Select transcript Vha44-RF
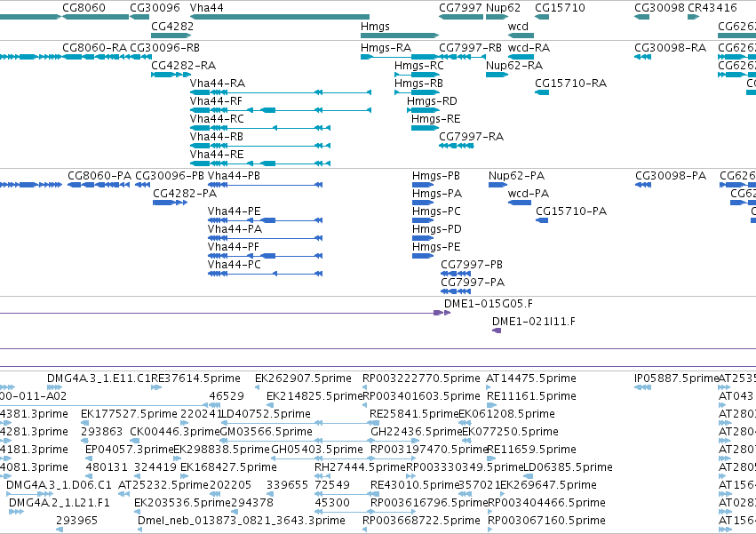 (x=216, y=101)
